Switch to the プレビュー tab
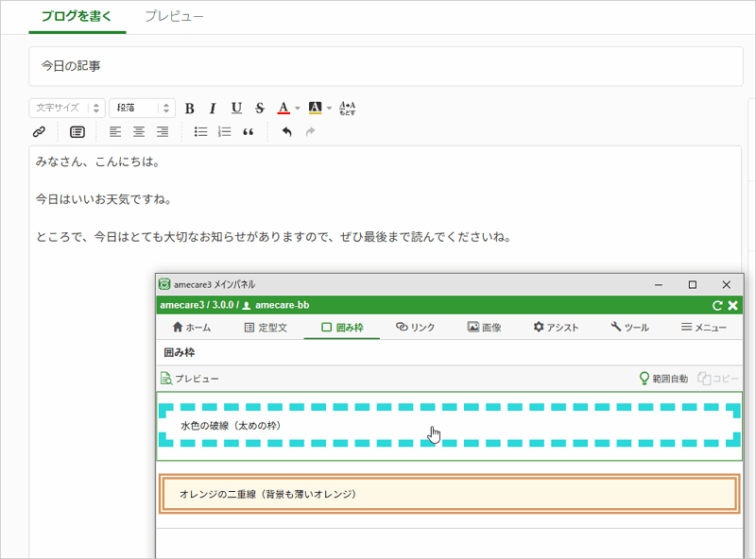756x559 pixels. 174,17
